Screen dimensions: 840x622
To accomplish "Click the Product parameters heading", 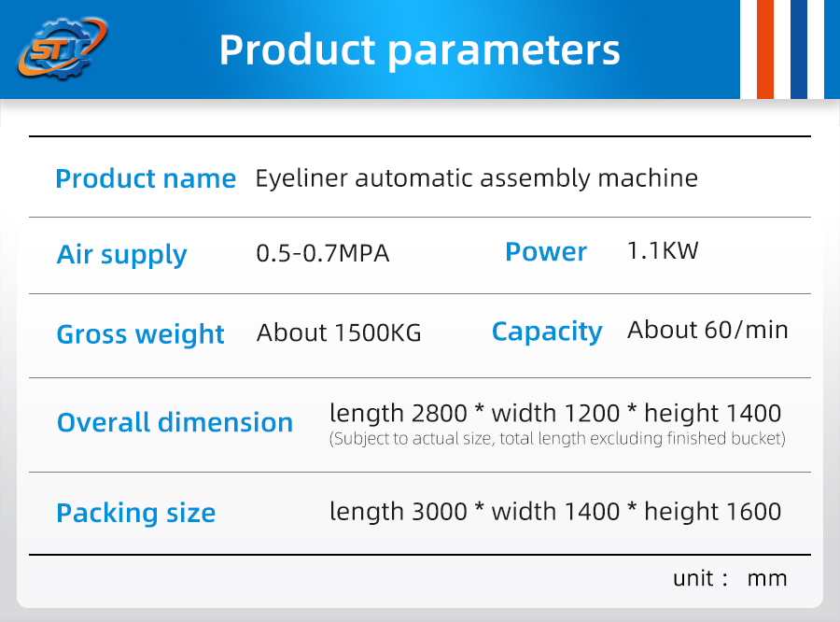I will click(419, 50).
